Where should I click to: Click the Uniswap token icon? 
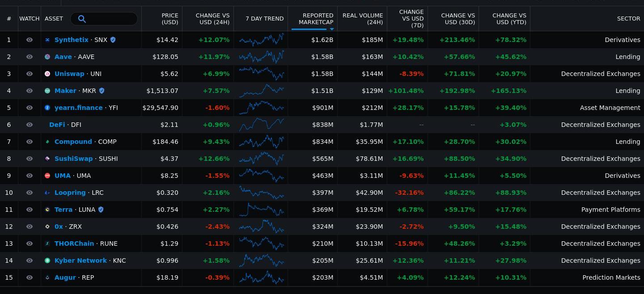tap(47, 74)
